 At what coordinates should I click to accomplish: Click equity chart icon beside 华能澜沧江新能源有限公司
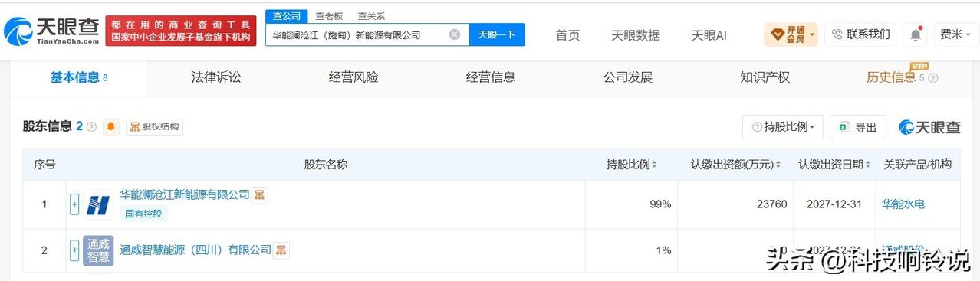click(x=260, y=194)
